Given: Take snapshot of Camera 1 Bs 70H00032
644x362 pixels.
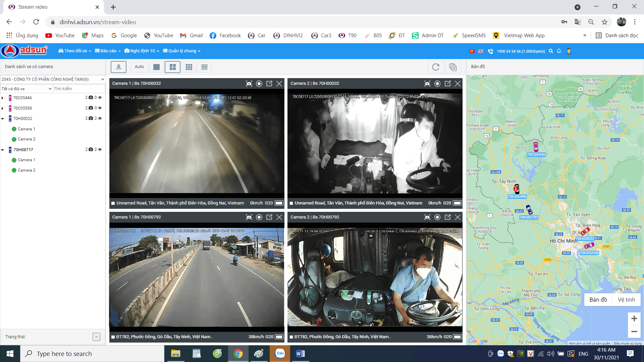Looking at the screenshot, I should (249, 83).
